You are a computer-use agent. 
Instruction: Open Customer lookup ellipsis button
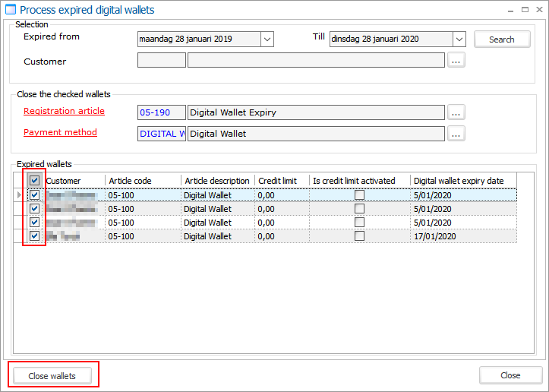click(456, 61)
